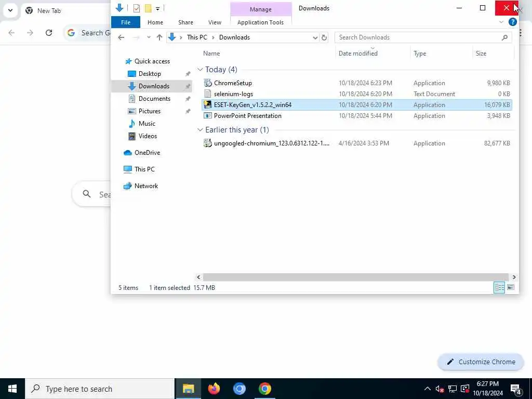
Task: Open Music in navigation pane
Action: [147, 124]
